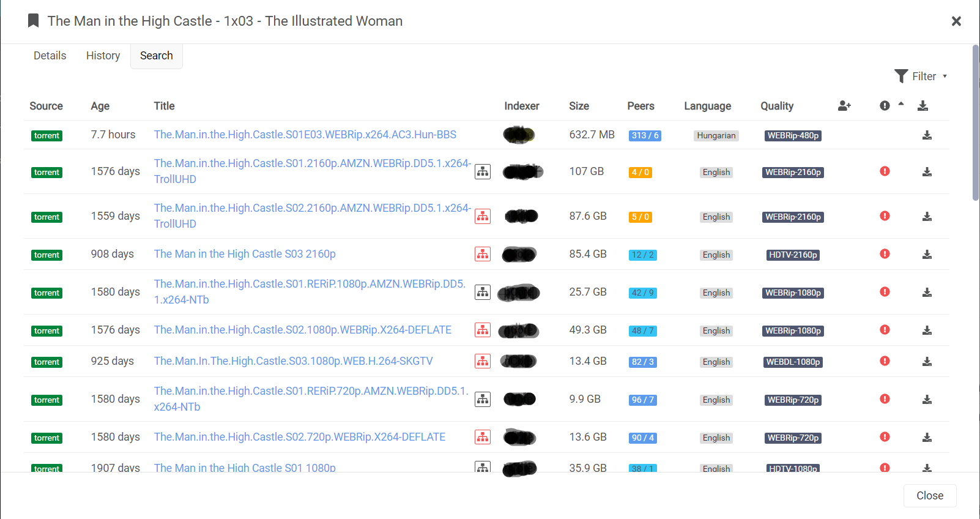Click the Hungarian language label
980x519 pixels.
coord(716,136)
